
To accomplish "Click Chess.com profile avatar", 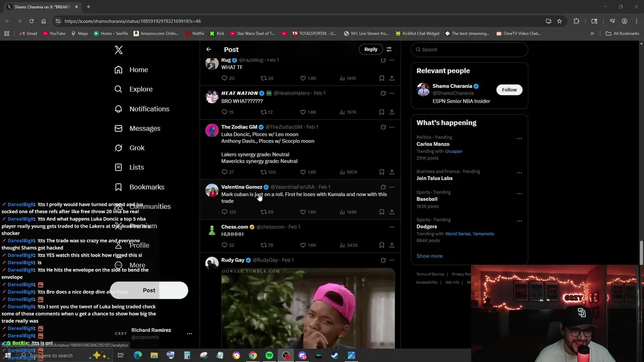I will (x=212, y=231).
